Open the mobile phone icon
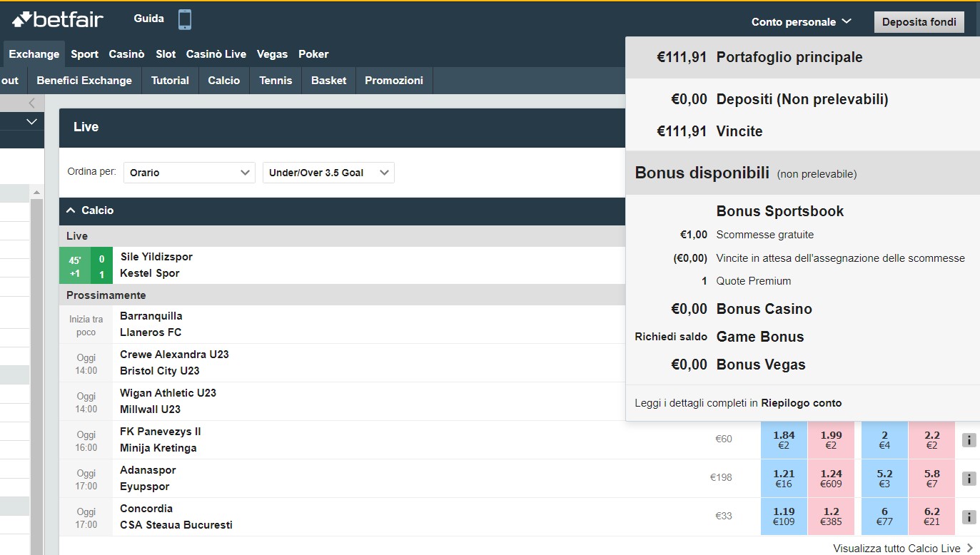Screen dimensions: 980x555 pyautogui.click(x=185, y=19)
